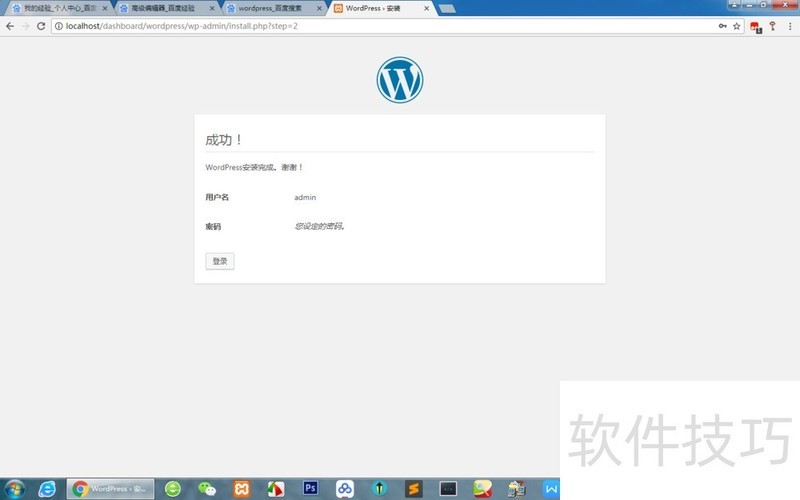The height and width of the screenshot is (500, 800).
Task: Open the teal round arrow app in taskbar
Action: [379, 489]
